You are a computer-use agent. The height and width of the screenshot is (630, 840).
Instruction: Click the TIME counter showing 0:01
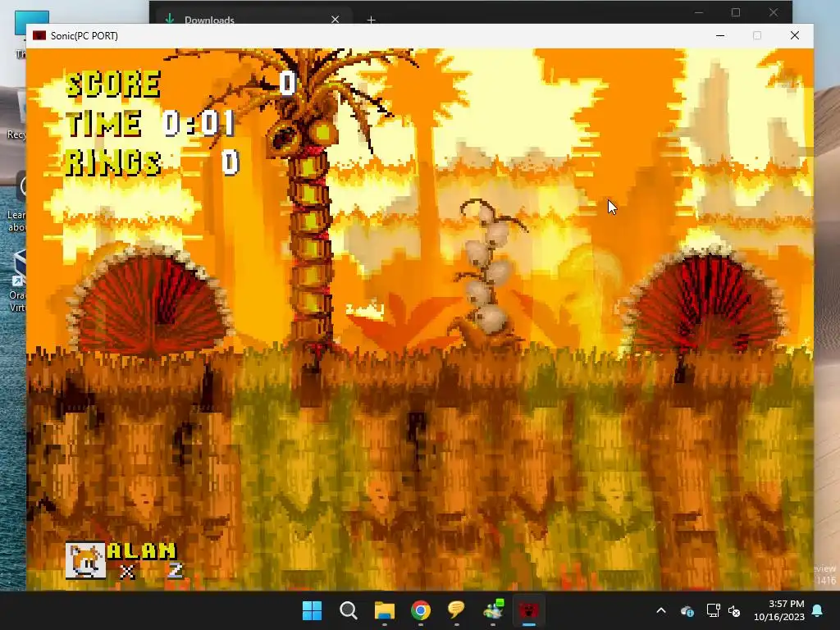pos(199,123)
